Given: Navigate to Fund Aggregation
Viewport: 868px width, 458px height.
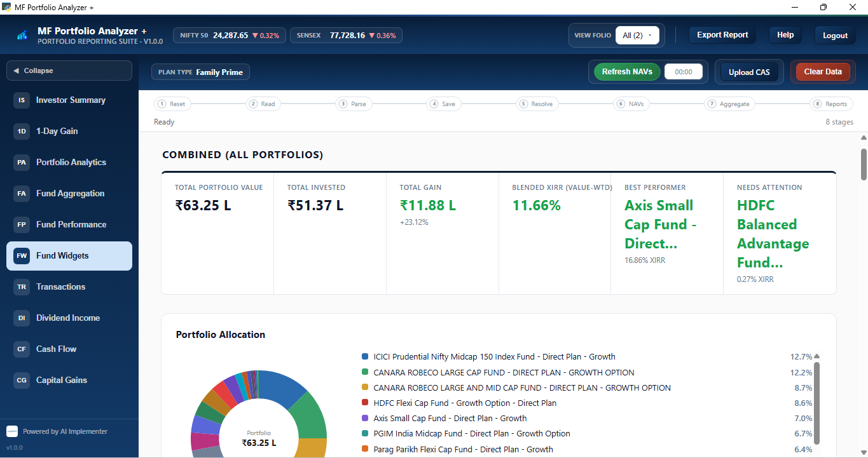Looking at the screenshot, I should click(69, 194).
